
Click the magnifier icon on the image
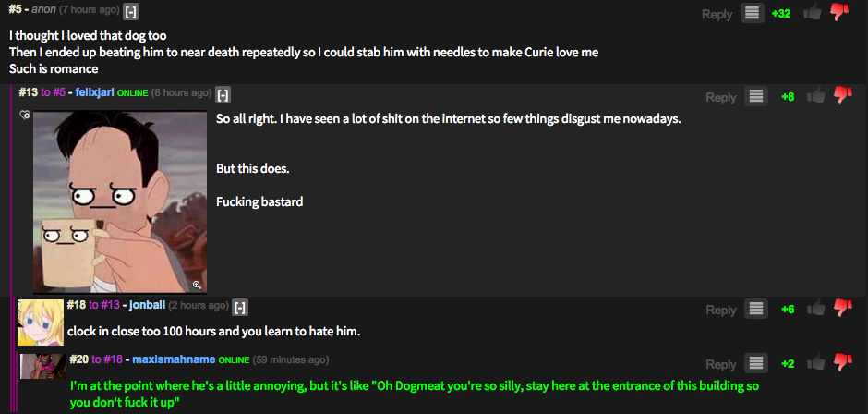(197, 285)
